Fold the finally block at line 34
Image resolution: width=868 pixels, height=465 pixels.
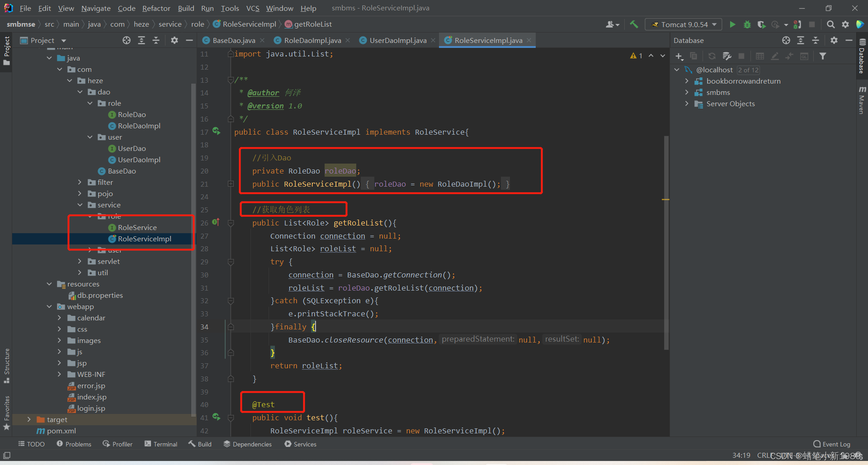tap(231, 326)
